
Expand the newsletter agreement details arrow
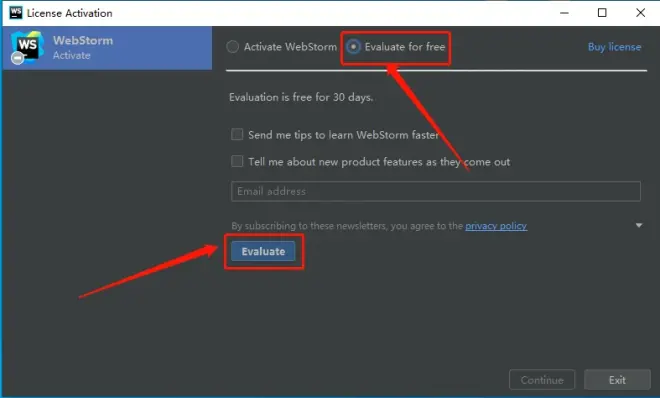(x=639, y=226)
